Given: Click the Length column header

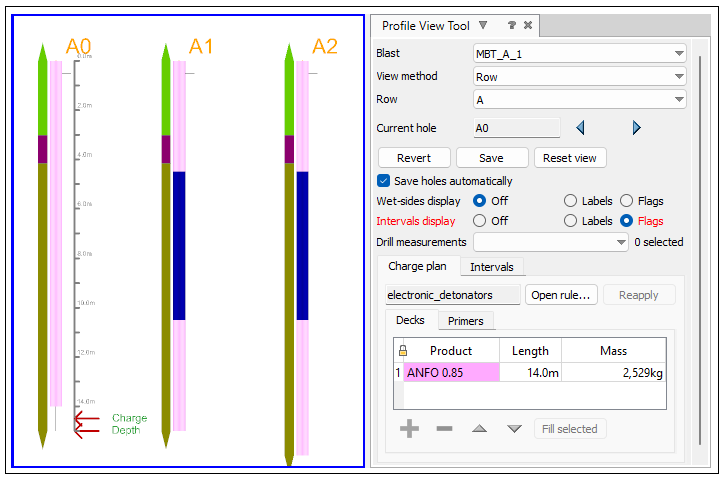Looking at the screenshot, I should (x=530, y=350).
